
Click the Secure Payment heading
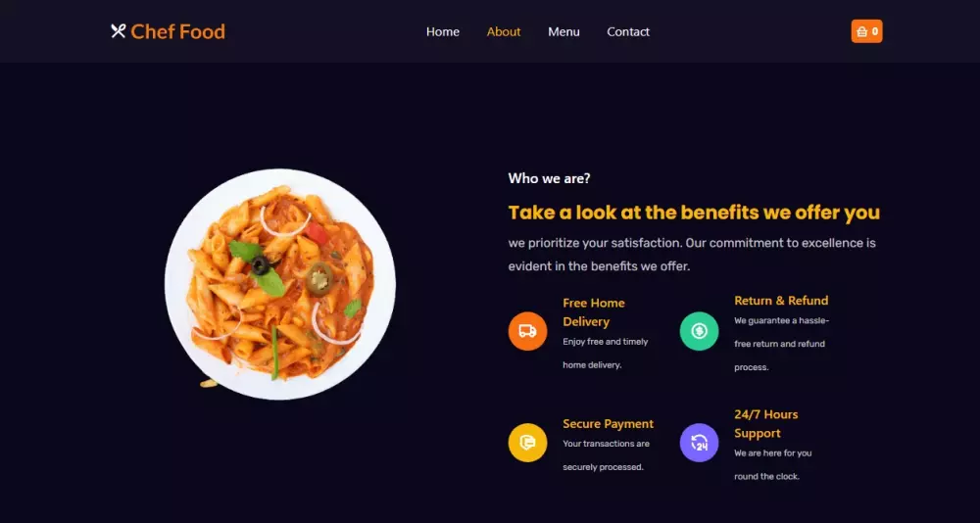(609, 424)
